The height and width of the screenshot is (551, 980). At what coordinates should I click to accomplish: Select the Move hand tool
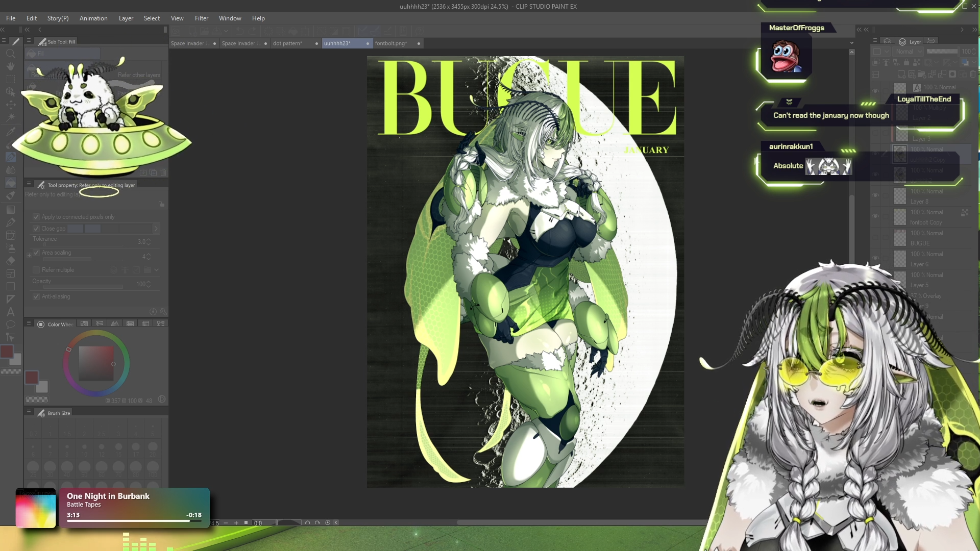(x=10, y=66)
